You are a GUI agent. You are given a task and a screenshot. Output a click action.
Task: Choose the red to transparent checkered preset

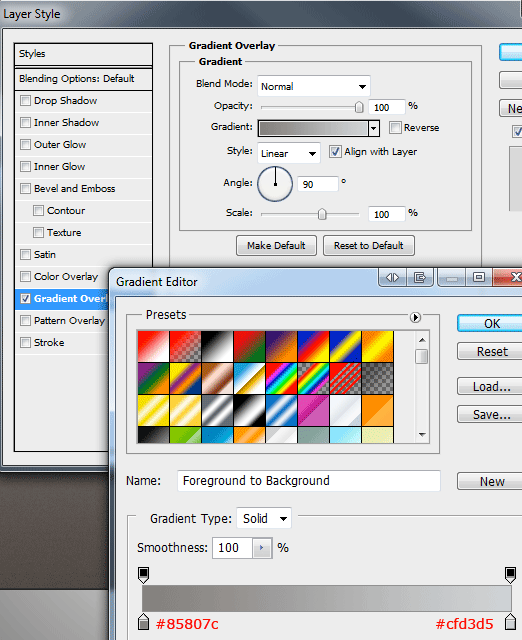coord(185,347)
